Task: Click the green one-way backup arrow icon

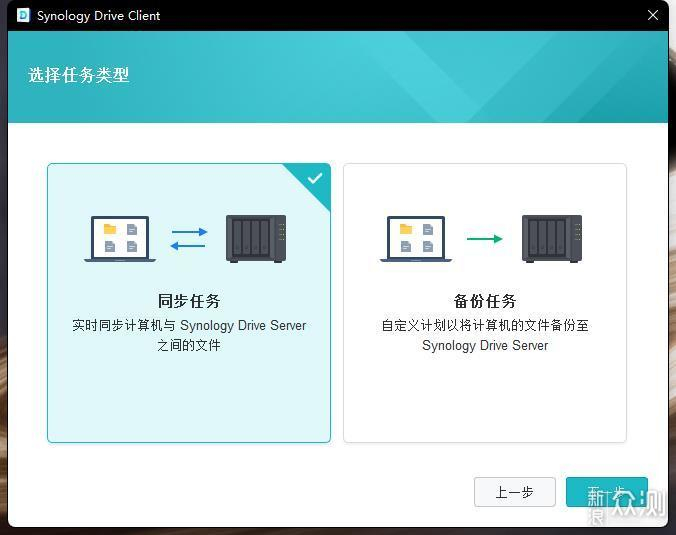Action: 485,238
